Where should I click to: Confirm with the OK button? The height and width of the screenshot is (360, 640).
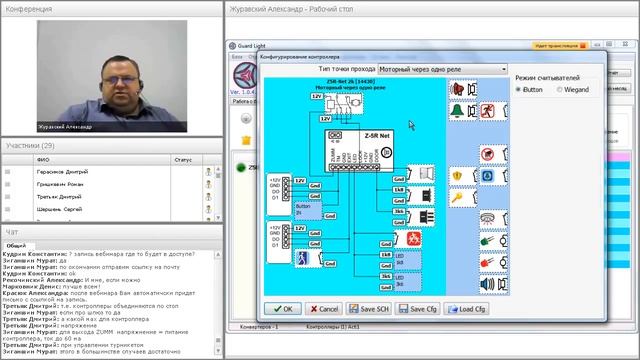[x=283, y=309]
